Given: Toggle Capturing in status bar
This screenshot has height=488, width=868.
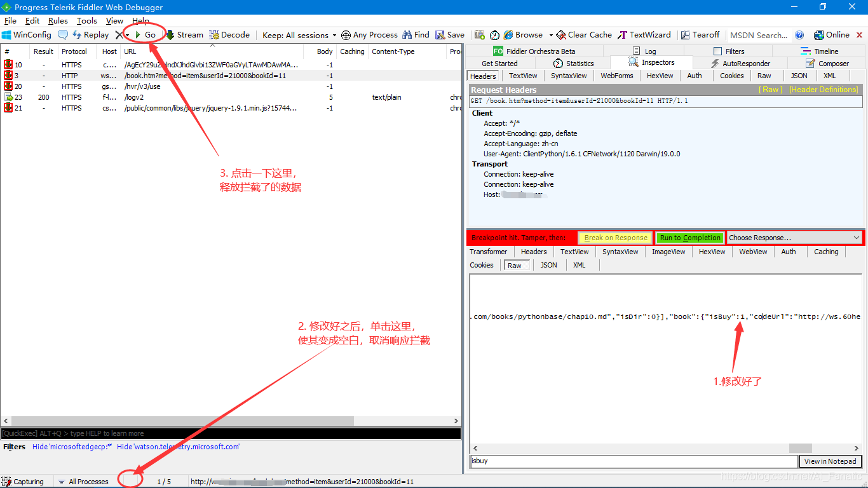Looking at the screenshot, I should (24, 482).
